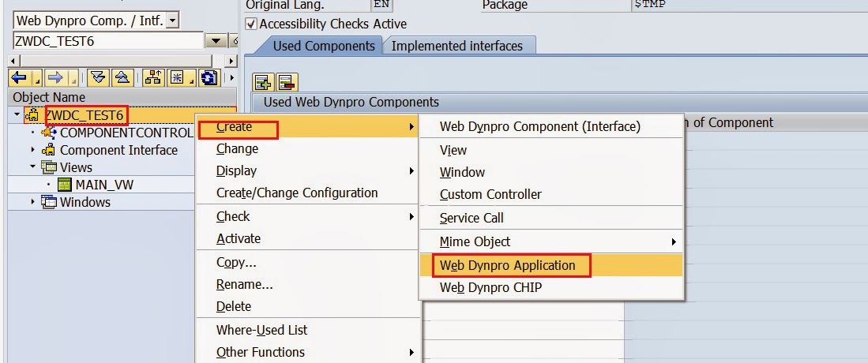Click the favorites star toolbar icon
Image resolution: width=868 pixels, height=363 pixels.
177,77
